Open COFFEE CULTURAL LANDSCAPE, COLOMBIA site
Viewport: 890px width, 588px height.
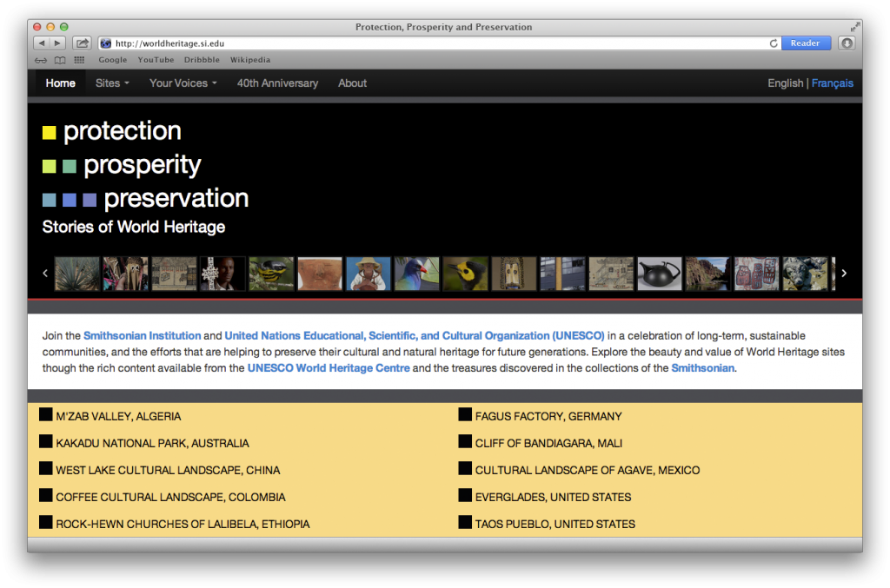[171, 498]
